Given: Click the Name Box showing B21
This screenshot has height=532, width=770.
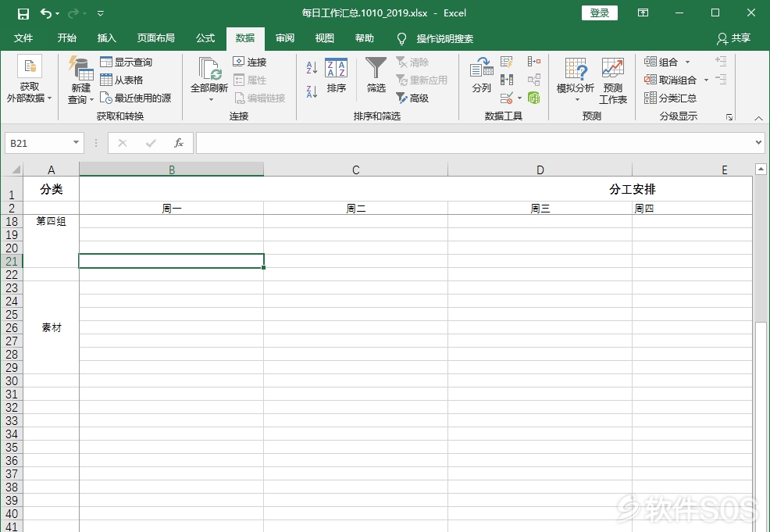Looking at the screenshot, I should click(38, 143).
